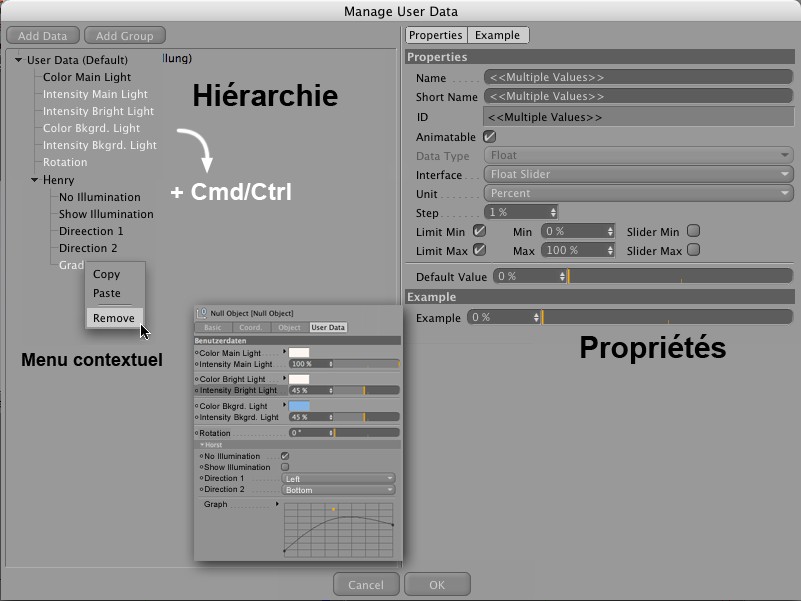
Task: Click the Name input field
Action: point(638,77)
